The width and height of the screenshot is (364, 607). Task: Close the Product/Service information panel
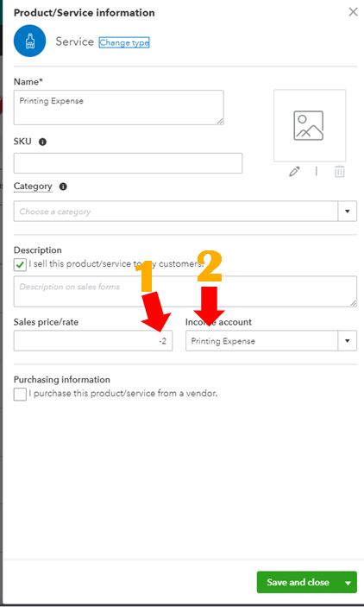coord(353,12)
